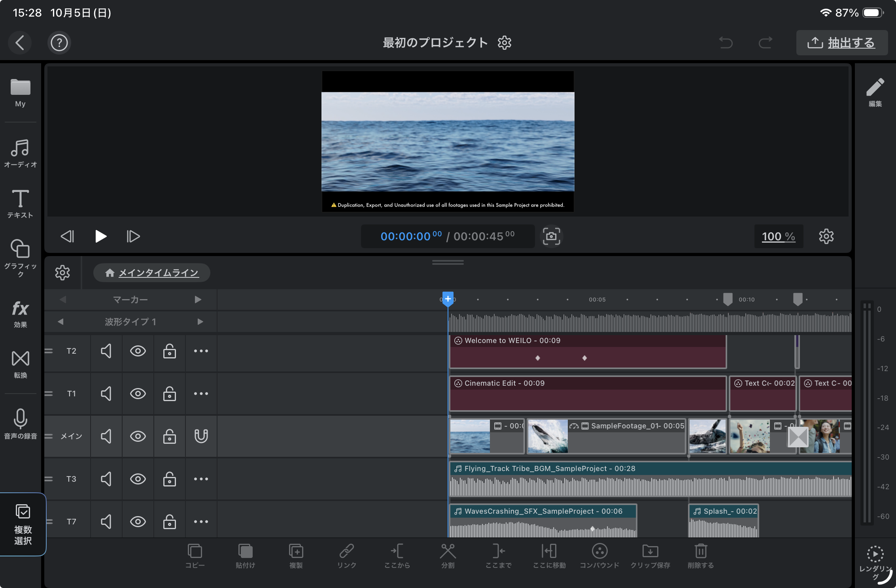The width and height of the screenshot is (896, 588).
Task: Capture a snapshot of the preview frame
Action: 551,236
